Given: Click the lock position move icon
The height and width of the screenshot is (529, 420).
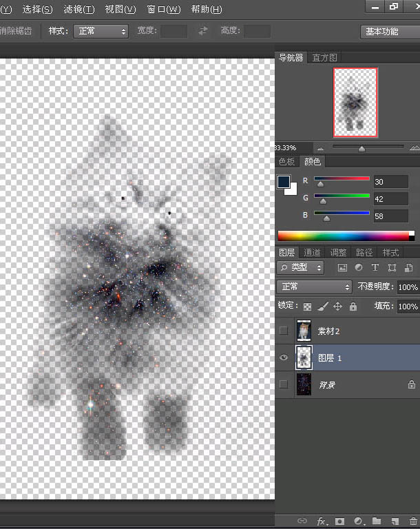Looking at the screenshot, I should [x=338, y=307].
